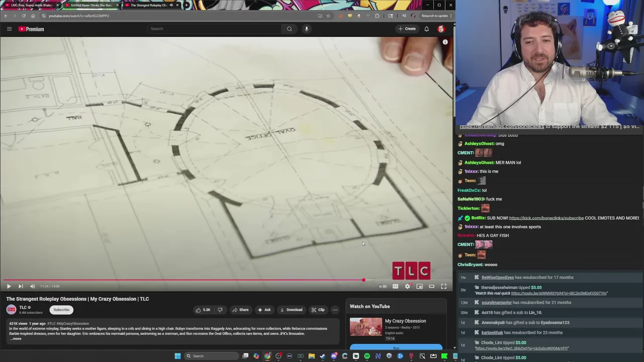Click the red progress bar scrubber
Screen dimensions: 644x362
(x=363, y=280)
